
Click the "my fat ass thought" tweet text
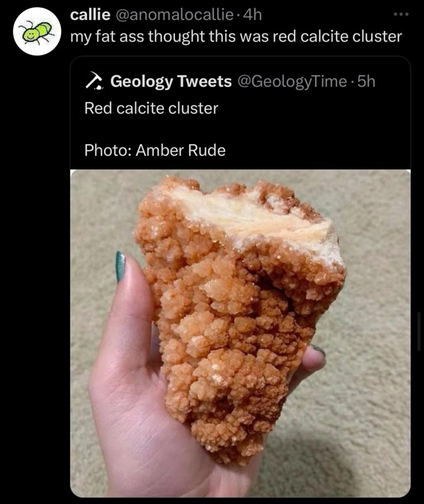coord(235,37)
